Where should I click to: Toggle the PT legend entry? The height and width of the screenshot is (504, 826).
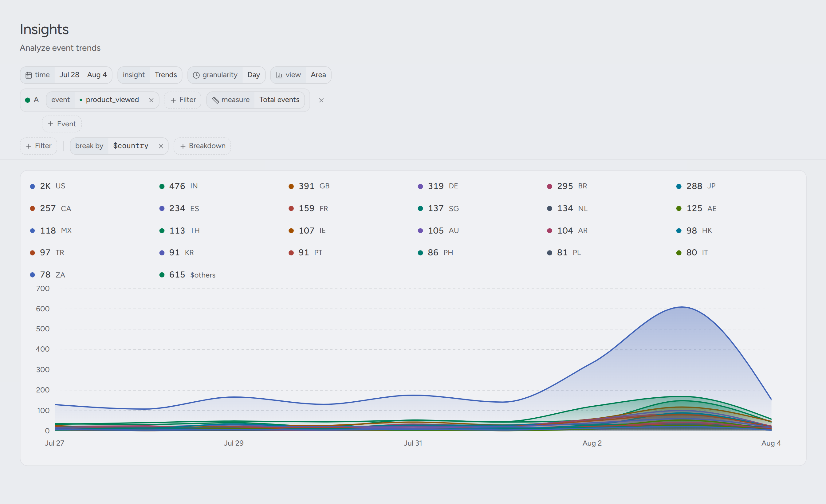[x=306, y=253]
